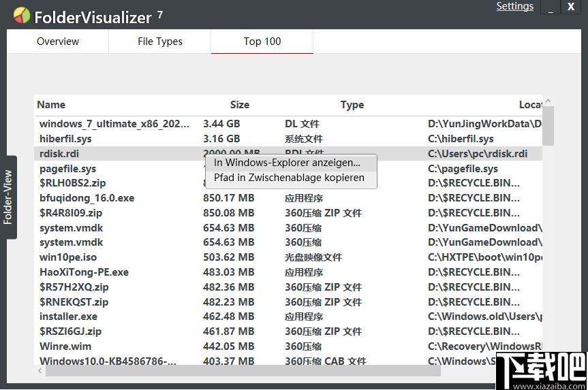This screenshot has width=588, height=390.
Task: Open the Folder-View side panel
Action: click(x=8, y=197)
